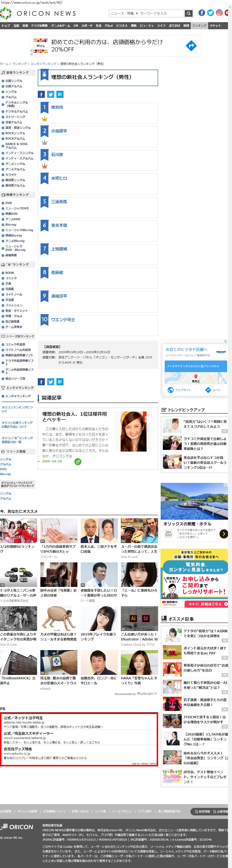The width and height of the screenshot is (232, 868).
Task: Open the 音楽 menu item
Action: [25, 26]
